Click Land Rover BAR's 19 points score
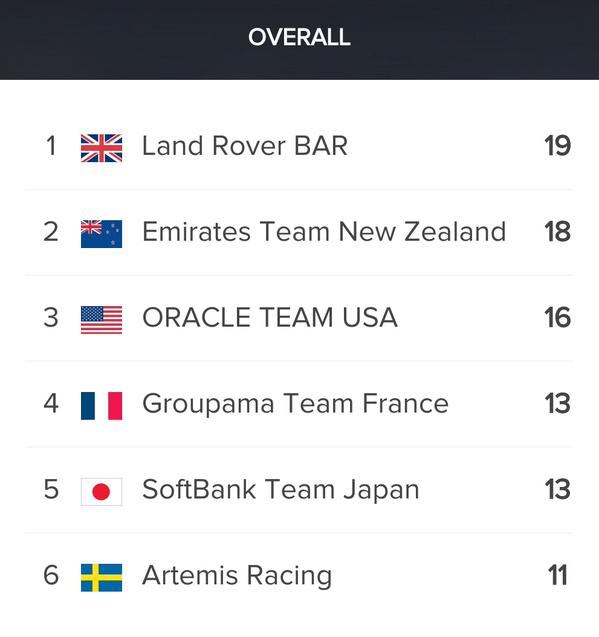This screenshot has width=599, height=637. (x=558, y=146)
